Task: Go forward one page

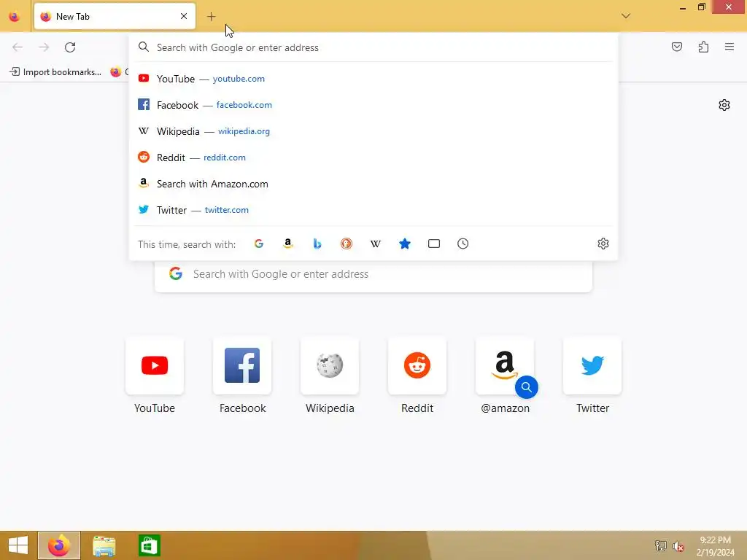Action: point(44,47)
